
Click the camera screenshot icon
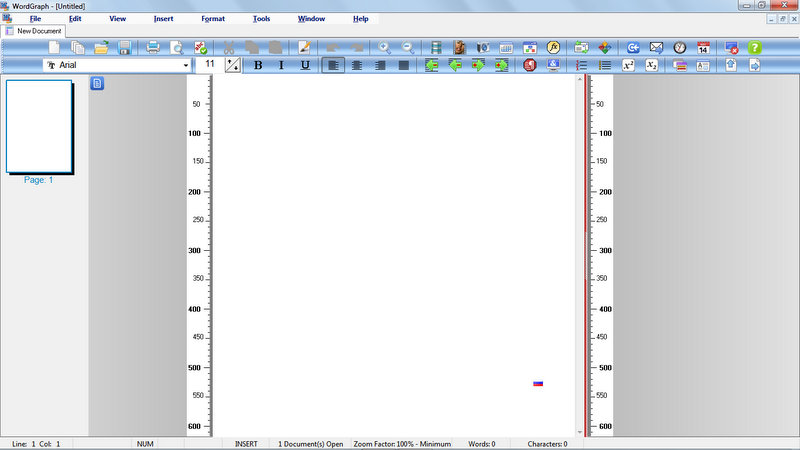pyautogui.click(x=483, y=47)
